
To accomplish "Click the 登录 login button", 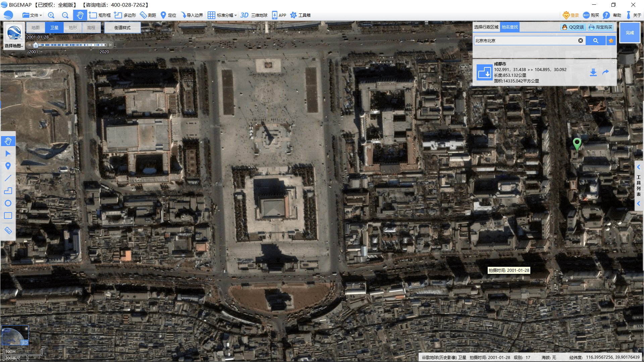I will 571,15.
